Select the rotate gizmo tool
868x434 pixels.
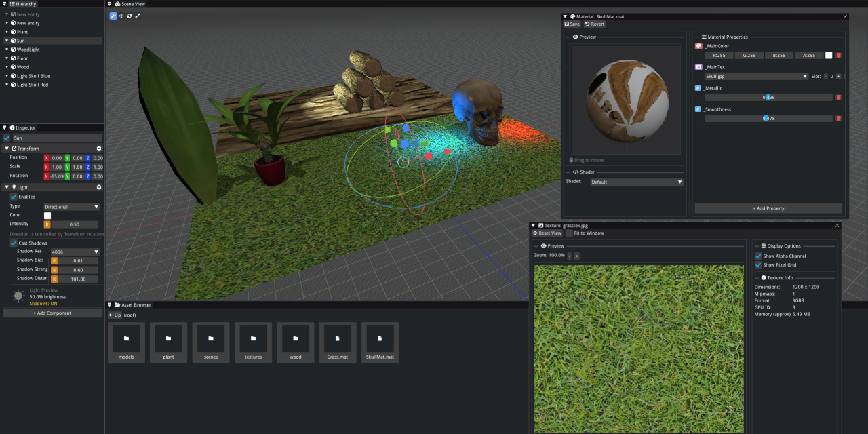[x=130, y=16]
